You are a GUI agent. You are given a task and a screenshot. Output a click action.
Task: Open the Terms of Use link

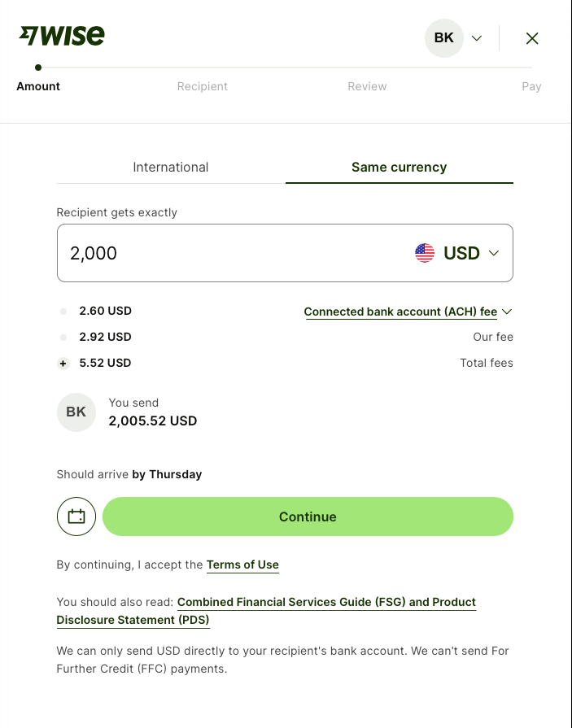tap(242, 565)
